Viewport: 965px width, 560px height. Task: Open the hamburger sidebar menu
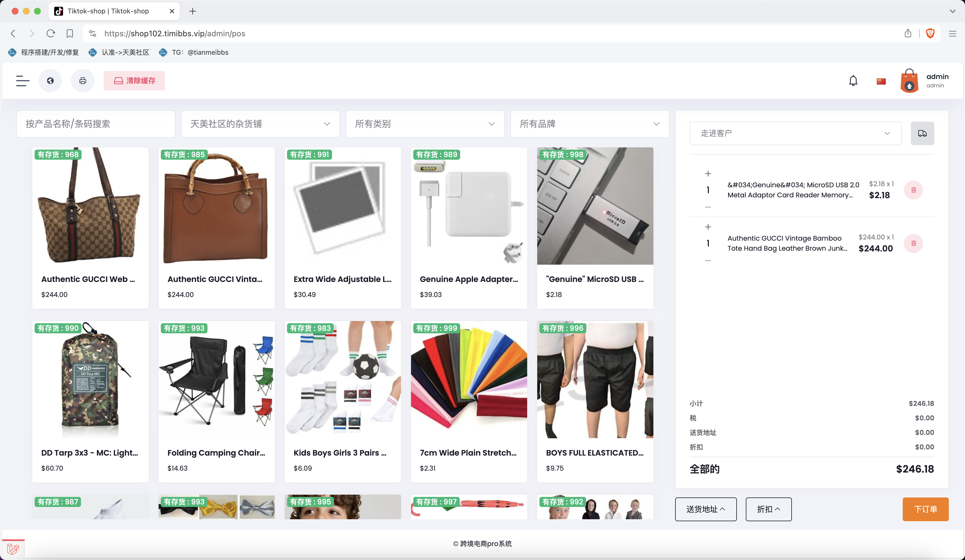coord(23,81)
